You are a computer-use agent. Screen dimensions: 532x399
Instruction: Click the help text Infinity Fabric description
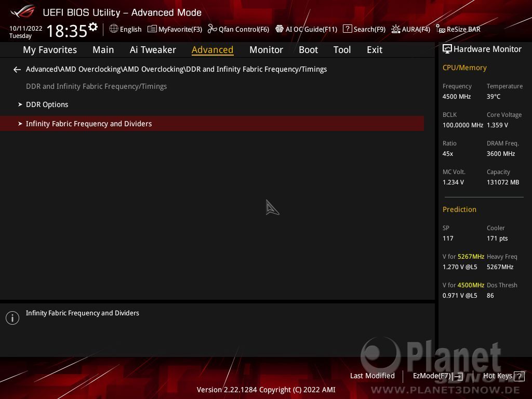click(83, 313)
